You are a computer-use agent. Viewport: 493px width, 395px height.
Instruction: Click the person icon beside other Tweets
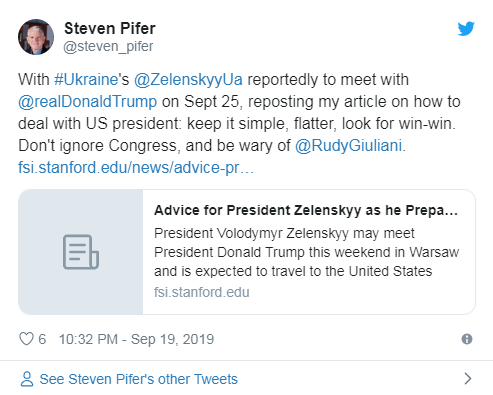point(27,379)
